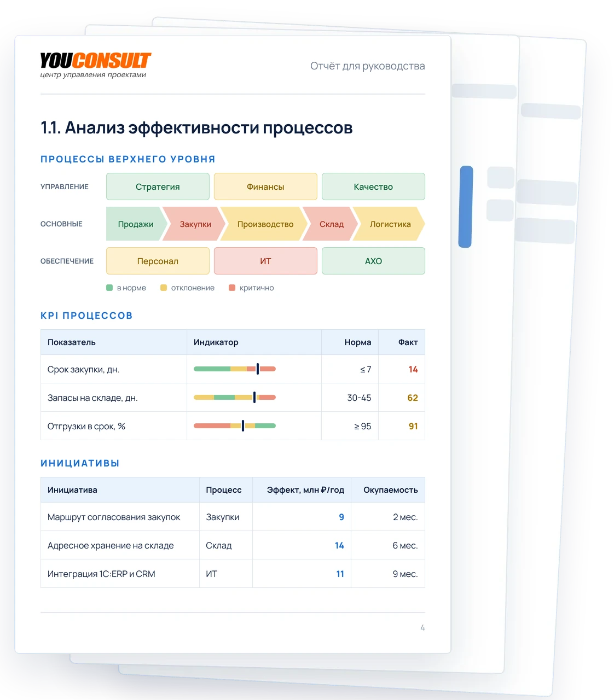Click the green 'в норме' legend square
This screenshot has width=614, height=700.
coord(109,288)
